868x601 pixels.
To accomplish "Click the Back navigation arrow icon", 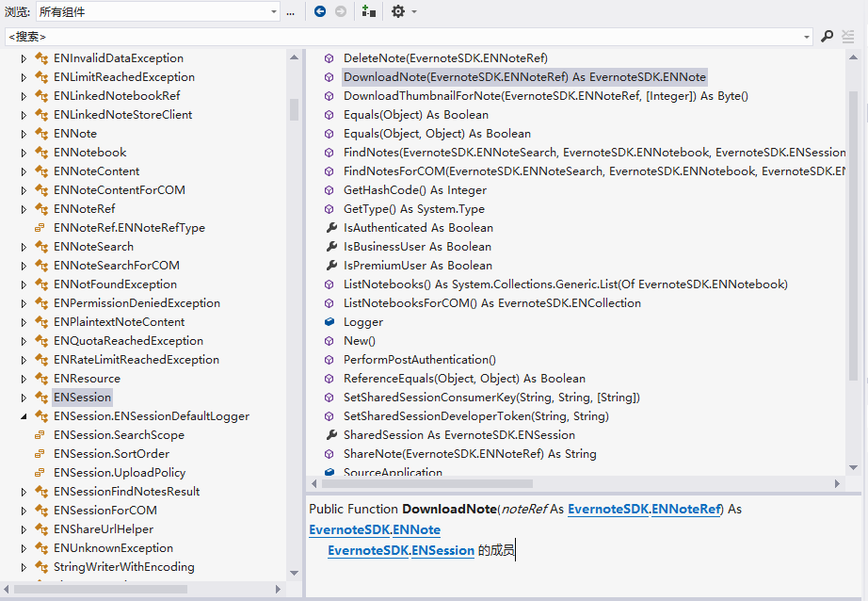I will point(320,11).
